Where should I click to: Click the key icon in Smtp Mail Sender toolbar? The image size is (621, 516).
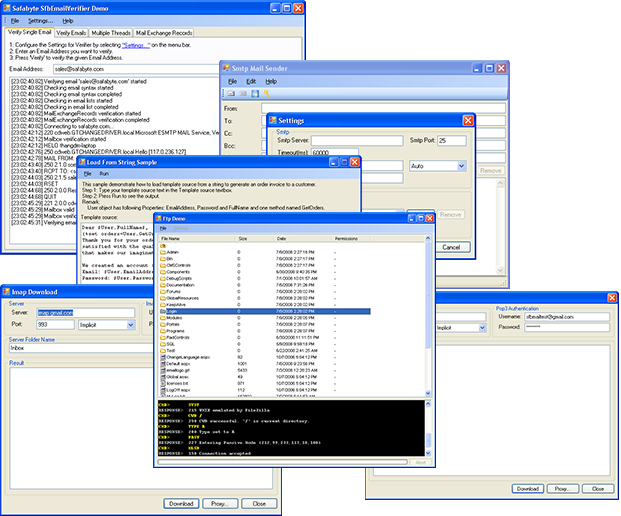(267, 93)
